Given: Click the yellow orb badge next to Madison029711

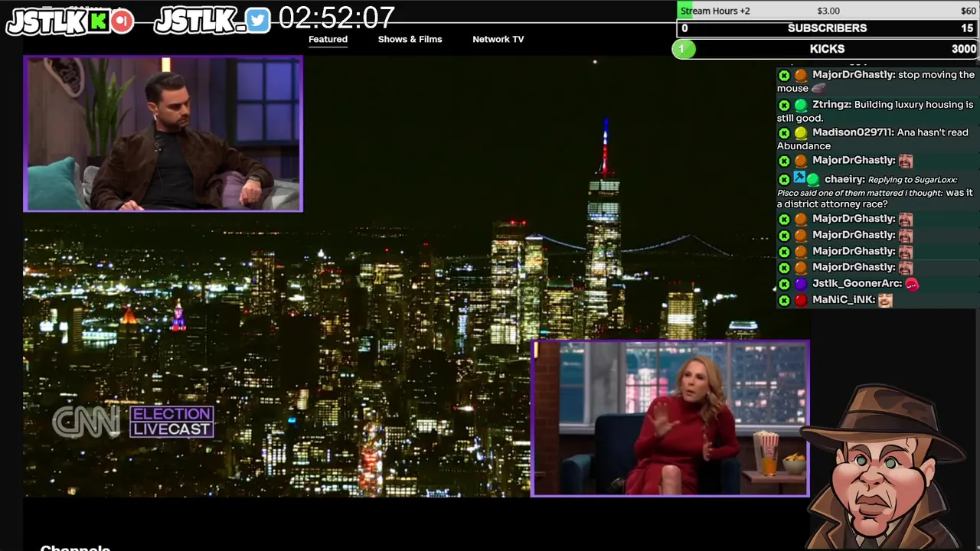Looking at the screenshot, I should [x=801, y=133].
